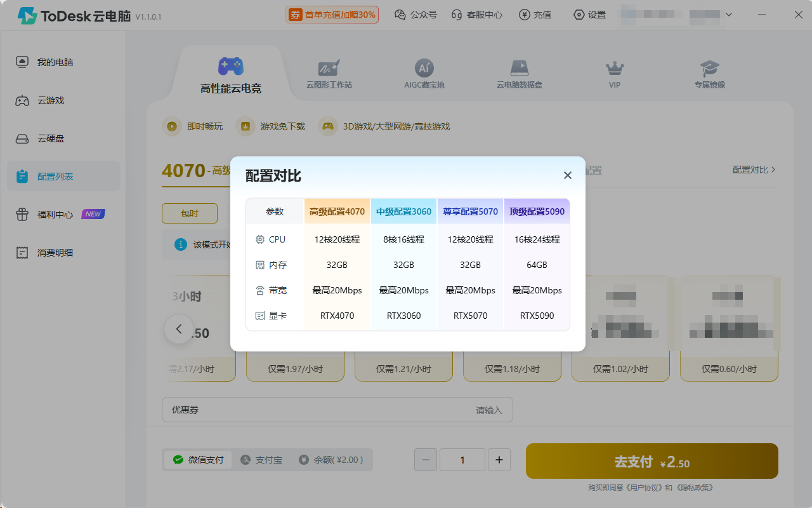Choose 微信支付 payment method
This screenshot has width=812, height=508.
tap(199, 460)
